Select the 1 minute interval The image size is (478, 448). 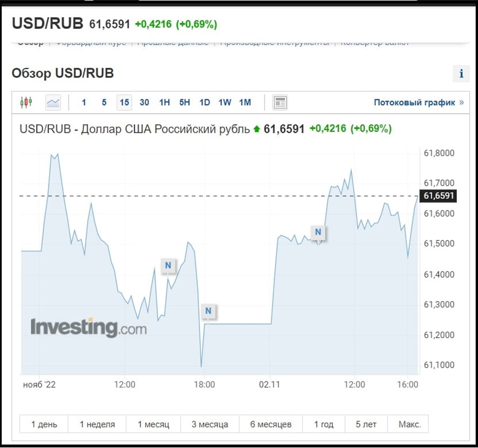(x=84, y=103)
